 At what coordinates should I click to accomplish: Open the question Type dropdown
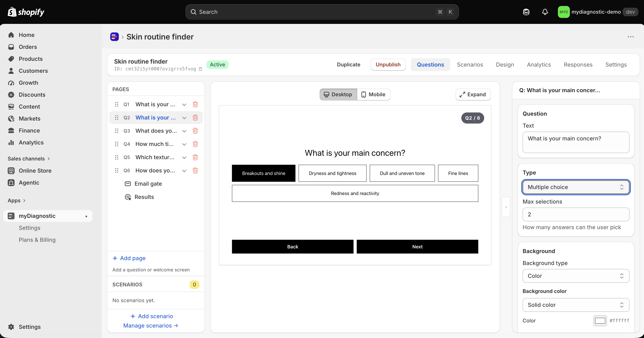(576, 187)
